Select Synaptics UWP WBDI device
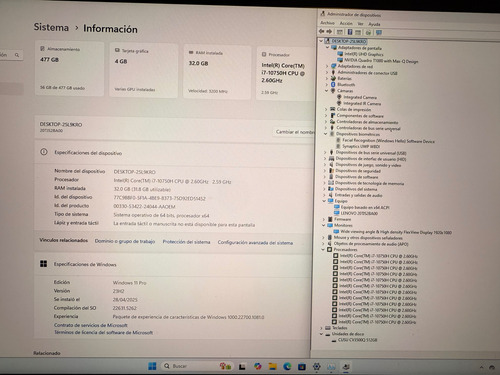The image size is (500, 375). coord(361,146)
